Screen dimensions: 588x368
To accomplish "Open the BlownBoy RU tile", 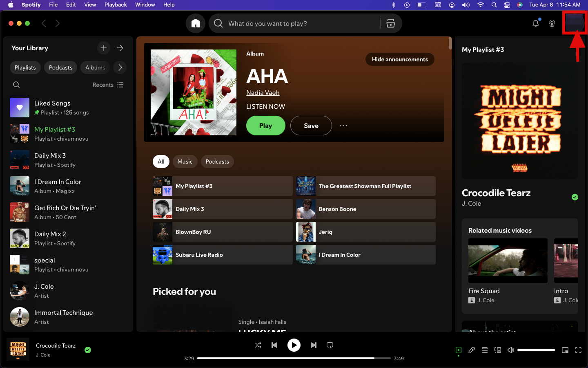I will click(223, 232).
